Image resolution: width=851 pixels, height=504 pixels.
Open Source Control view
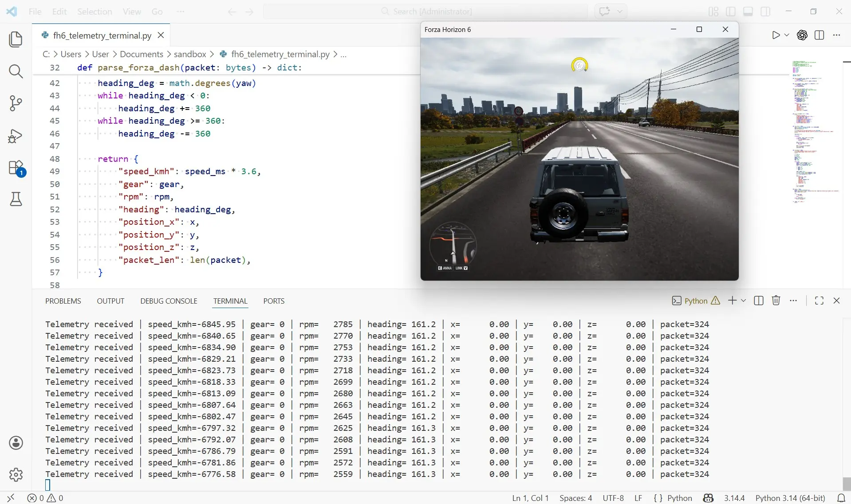(x=16, y=103)
